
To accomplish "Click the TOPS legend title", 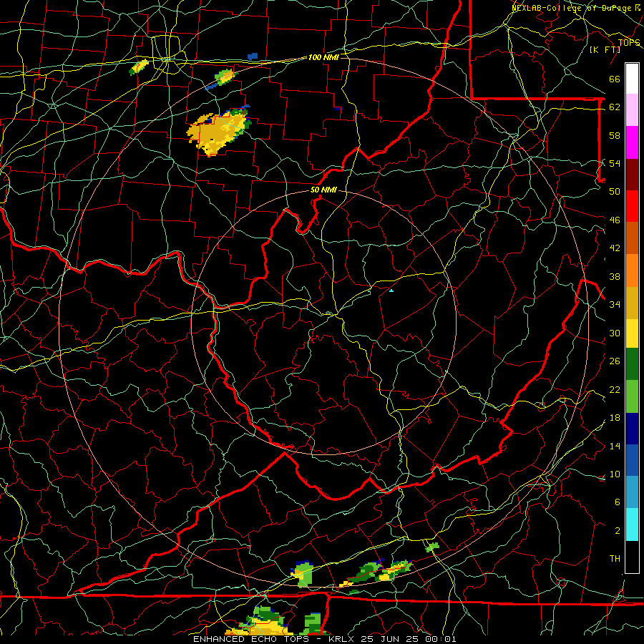I will 629,43.
